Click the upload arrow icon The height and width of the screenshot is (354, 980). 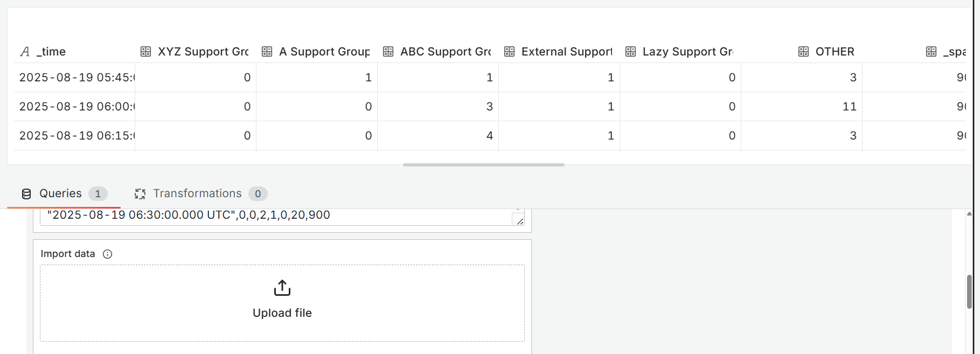[x=282, y=288]
